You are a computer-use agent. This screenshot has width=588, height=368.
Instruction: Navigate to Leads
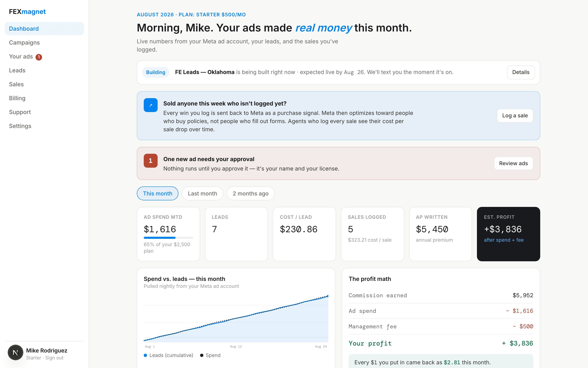[x=44, y=70]
